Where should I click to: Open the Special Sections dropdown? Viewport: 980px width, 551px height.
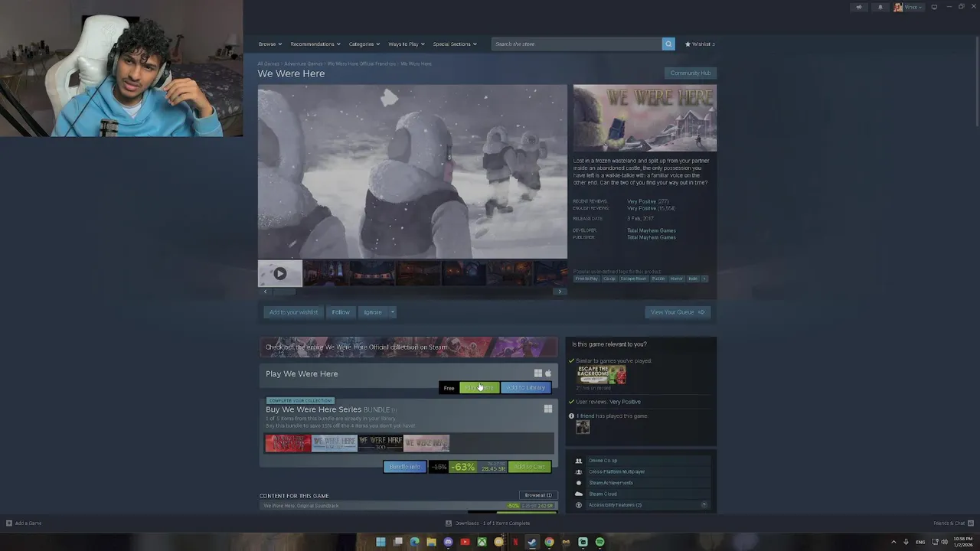[x=454, y=44]
